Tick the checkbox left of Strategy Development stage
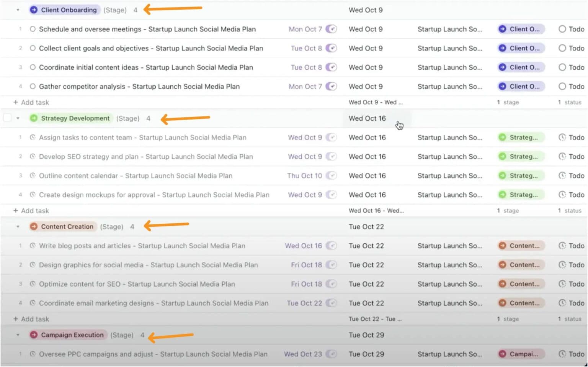 tap(7, 118)
